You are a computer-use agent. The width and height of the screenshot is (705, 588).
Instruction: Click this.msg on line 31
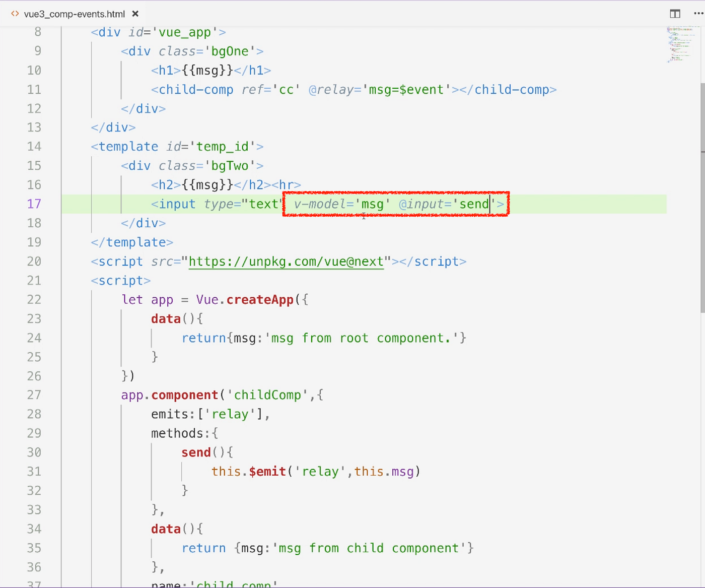pos(384,472)
